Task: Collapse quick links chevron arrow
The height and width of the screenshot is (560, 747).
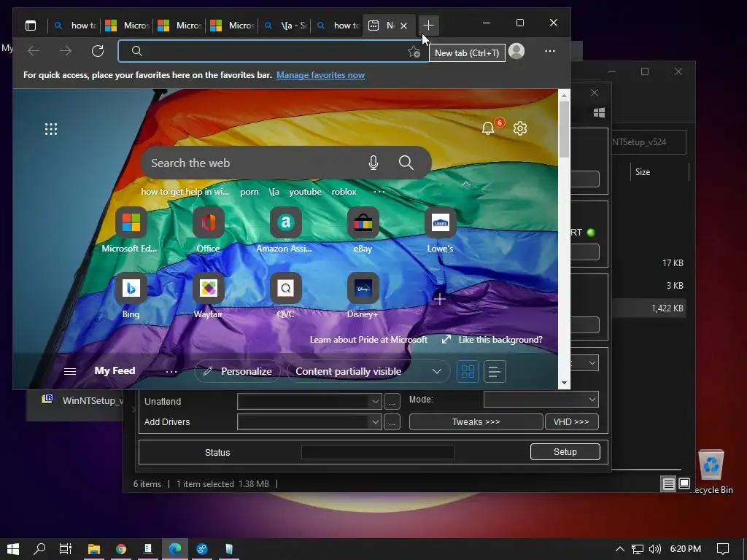Action: click(x=466, y=184)
